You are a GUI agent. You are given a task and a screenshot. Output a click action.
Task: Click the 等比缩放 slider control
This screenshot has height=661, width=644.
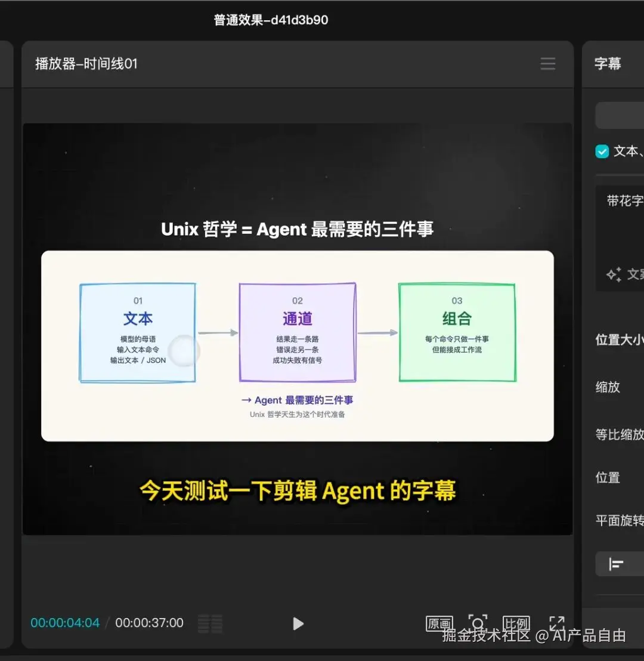[x=619, y=435]
